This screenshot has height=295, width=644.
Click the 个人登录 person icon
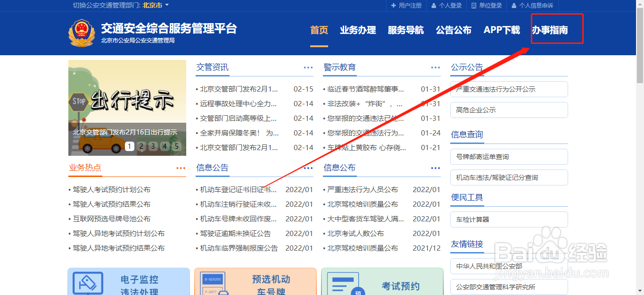434,6
